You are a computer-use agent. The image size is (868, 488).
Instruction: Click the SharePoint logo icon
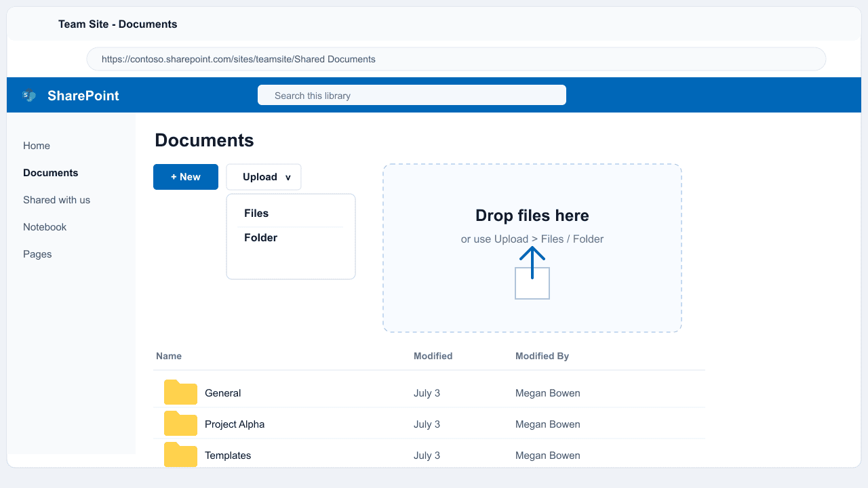(x=29, y=96)
